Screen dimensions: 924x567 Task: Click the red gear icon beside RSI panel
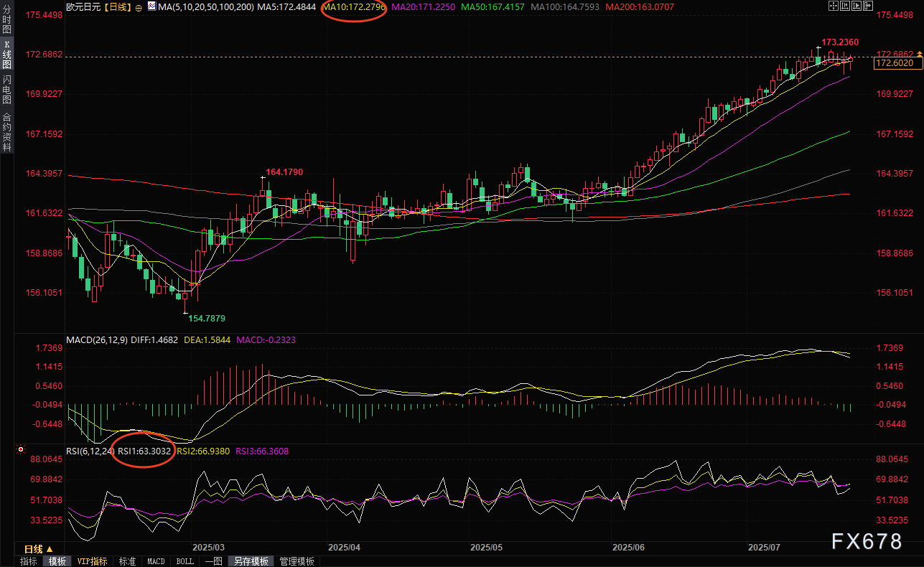[21, 451]
